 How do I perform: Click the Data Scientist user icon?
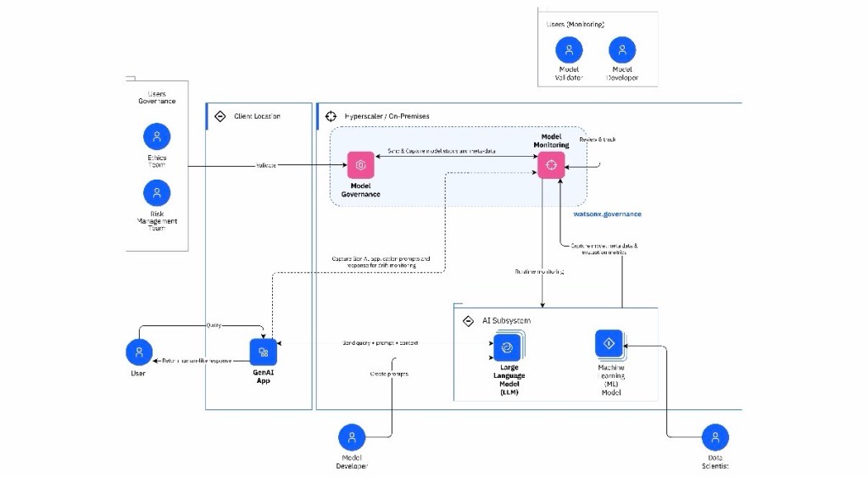coord(716,438)
